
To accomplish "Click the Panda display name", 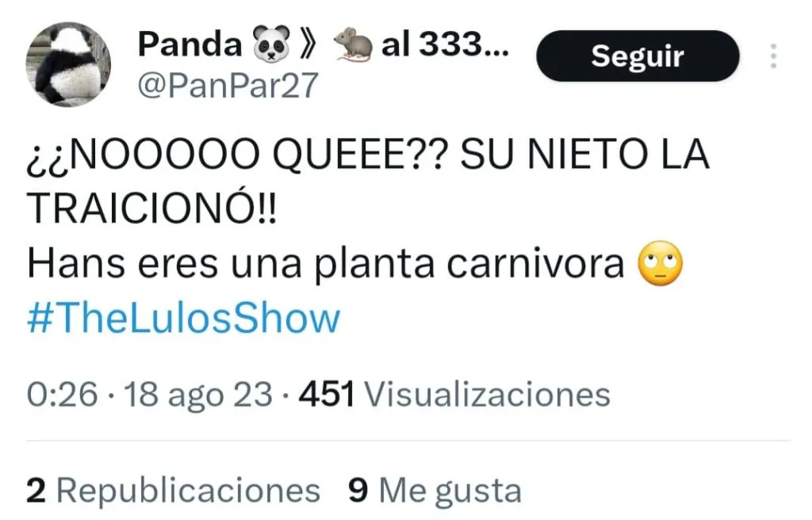I will [x=190, y=44].
